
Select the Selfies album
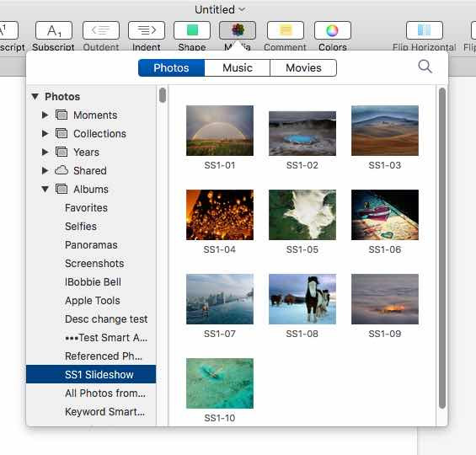91,227
